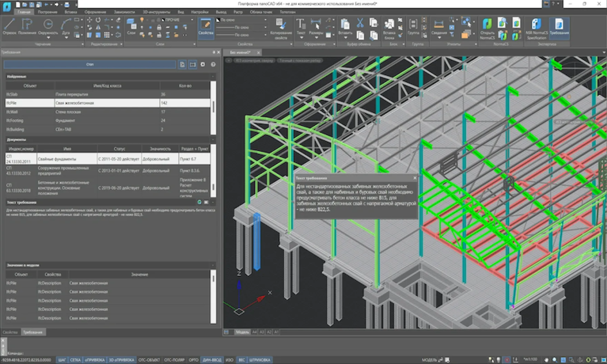607x364 pixels.
Task: Disable ШАГ snap step mode
Action: click(x=62, y=360)
